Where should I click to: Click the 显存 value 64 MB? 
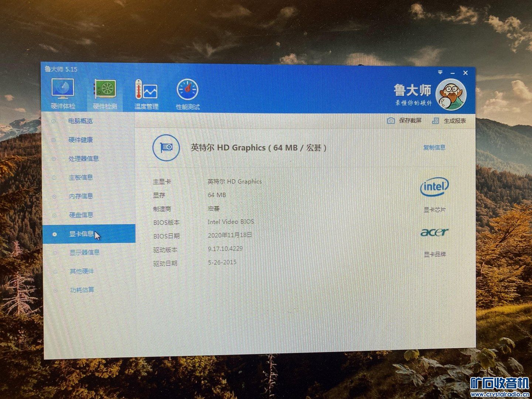[217, 195]
